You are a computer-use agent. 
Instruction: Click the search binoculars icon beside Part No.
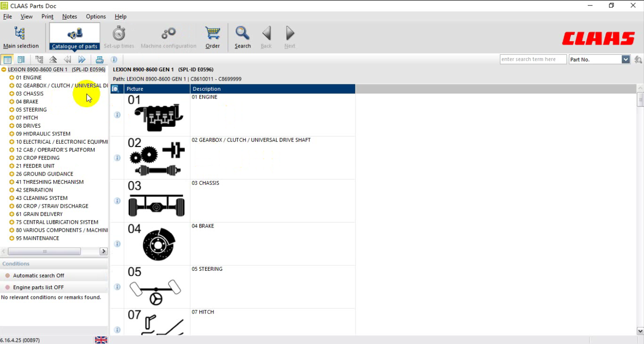638,59
